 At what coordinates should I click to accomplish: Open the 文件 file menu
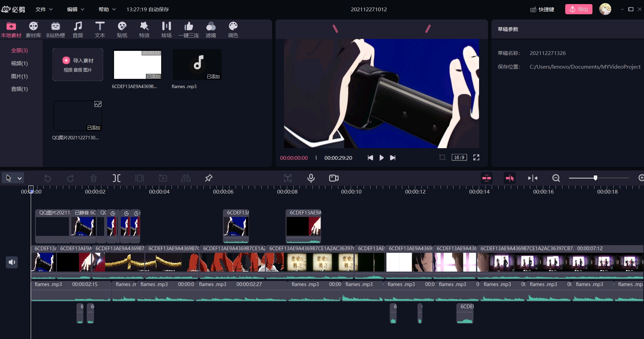click(x=44, y=9)
